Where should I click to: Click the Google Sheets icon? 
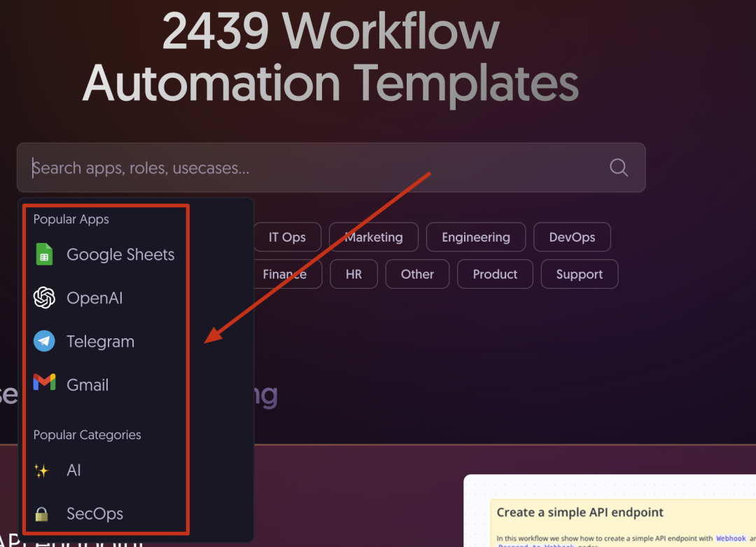click(44, 254)
